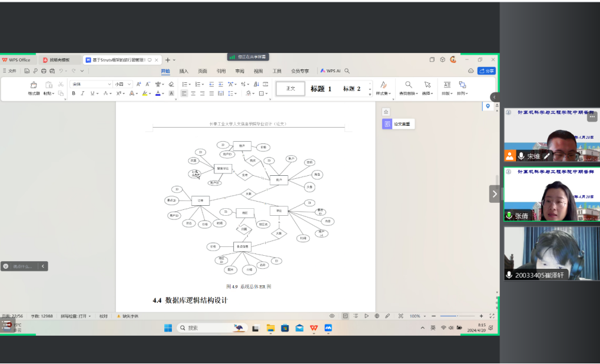Switch to the 插入 ribbon tab

click(184, 71)
